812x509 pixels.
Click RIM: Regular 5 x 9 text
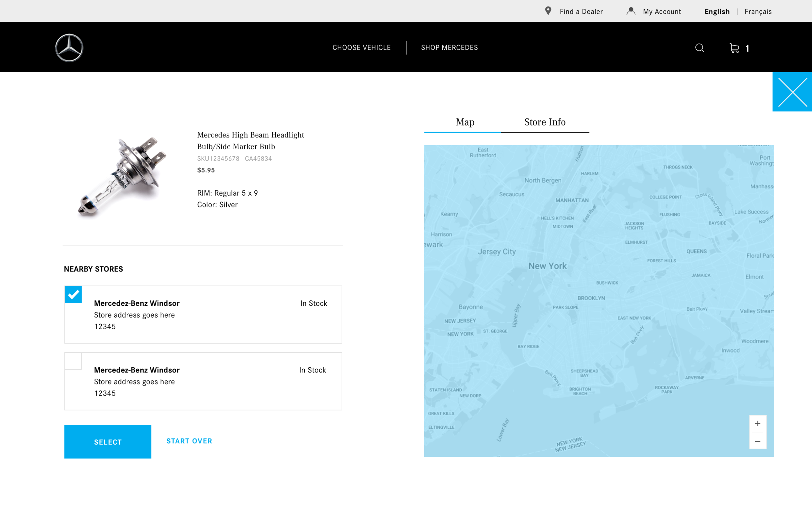tap(227, 193)
